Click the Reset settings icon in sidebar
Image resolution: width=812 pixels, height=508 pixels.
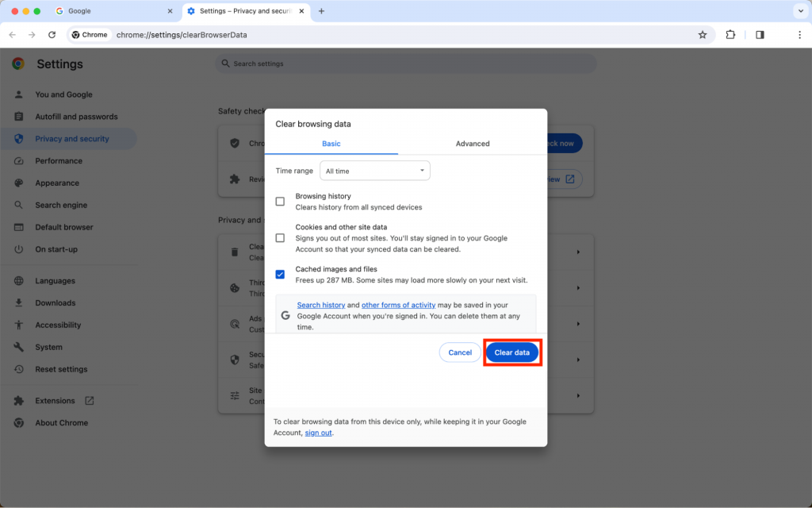[17, 369]
